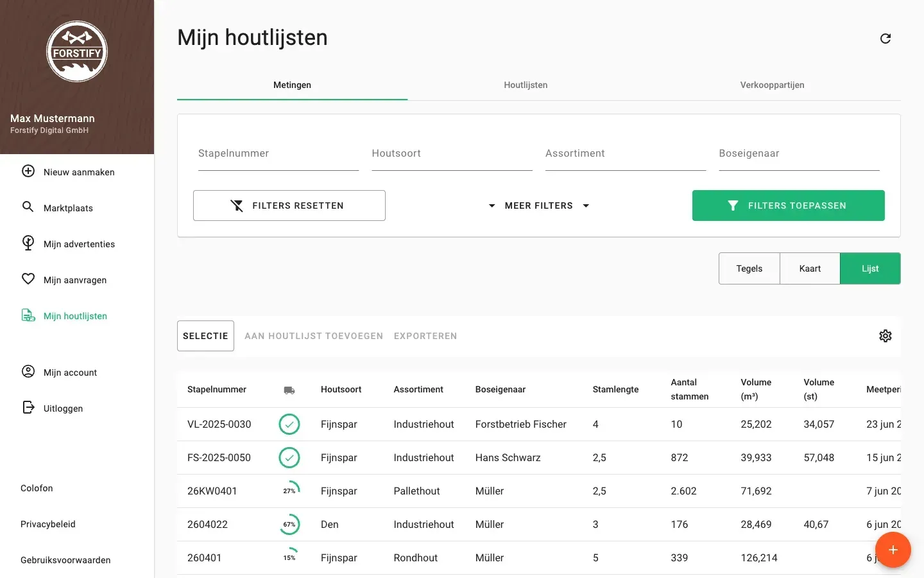Viewport: 924px width, 578px height.
Task: Click the orange plus floating action button
Action: pos(893,550)
